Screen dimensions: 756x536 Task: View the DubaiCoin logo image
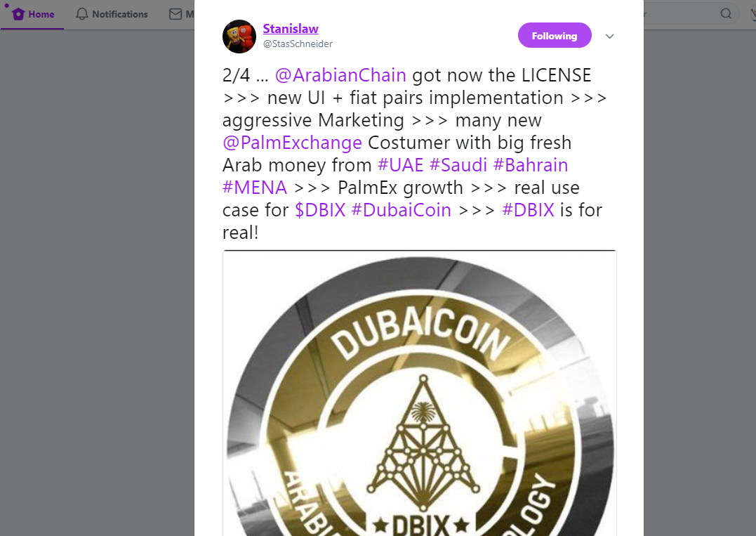420,393
